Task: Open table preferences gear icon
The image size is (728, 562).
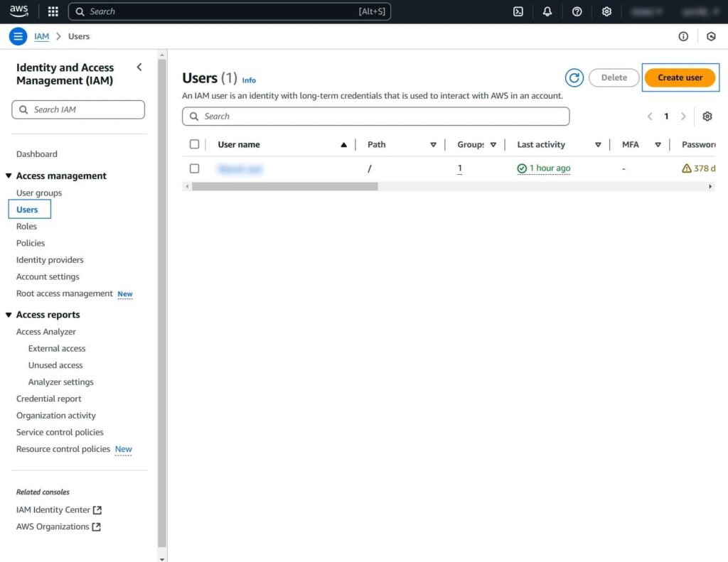Action: point(707,117)
